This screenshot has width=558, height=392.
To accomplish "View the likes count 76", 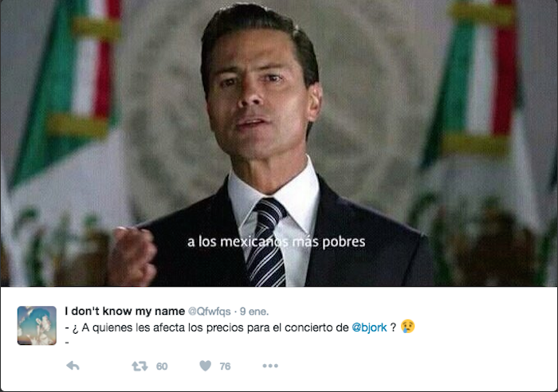I will pos(225,367).
